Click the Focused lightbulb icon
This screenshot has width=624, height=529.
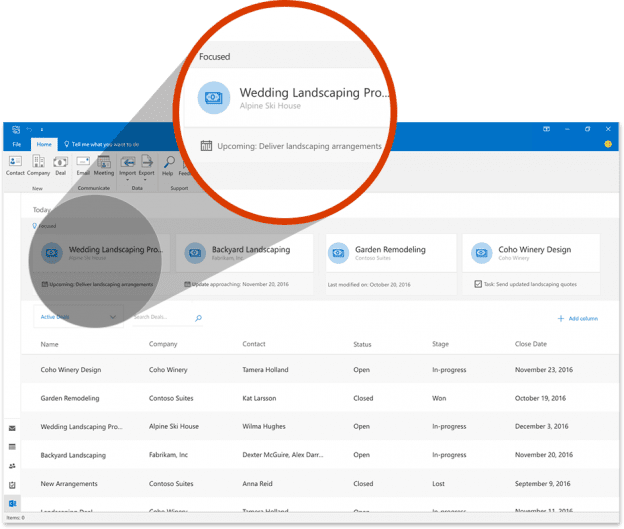(34, 226)
